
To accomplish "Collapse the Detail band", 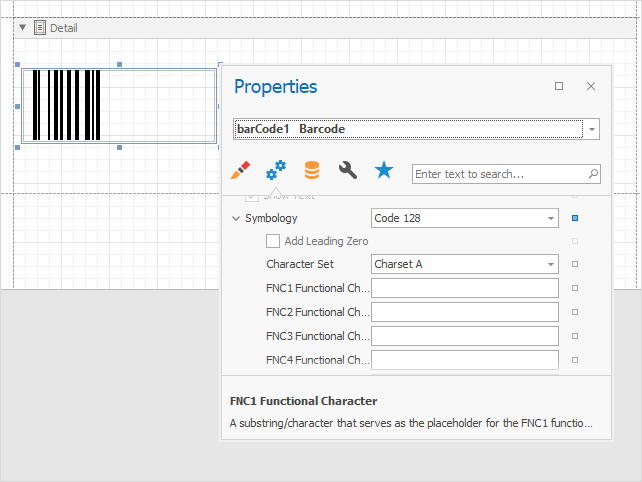I will 23,28.
